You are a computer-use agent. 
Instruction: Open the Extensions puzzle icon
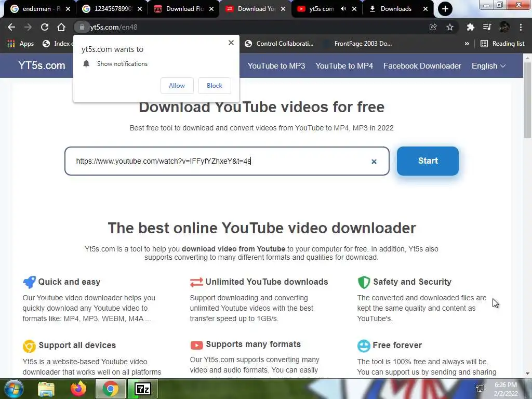click(x=470, y=27)
